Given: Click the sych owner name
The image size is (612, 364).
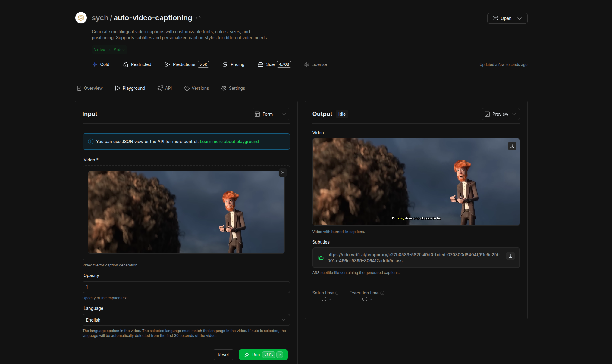Looking at the screenshot, I should coord(100,18).
